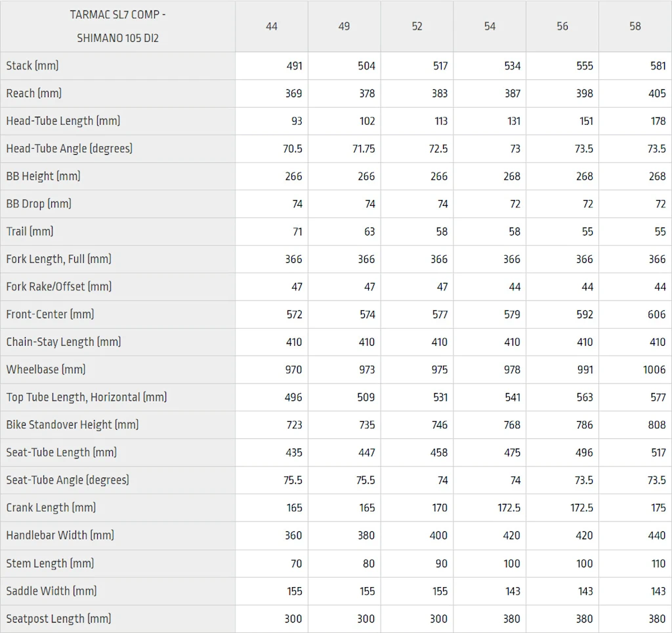672x633 pixels.
Task: Select the Wheelbase value 1006
Action: [x=654, y=369]
